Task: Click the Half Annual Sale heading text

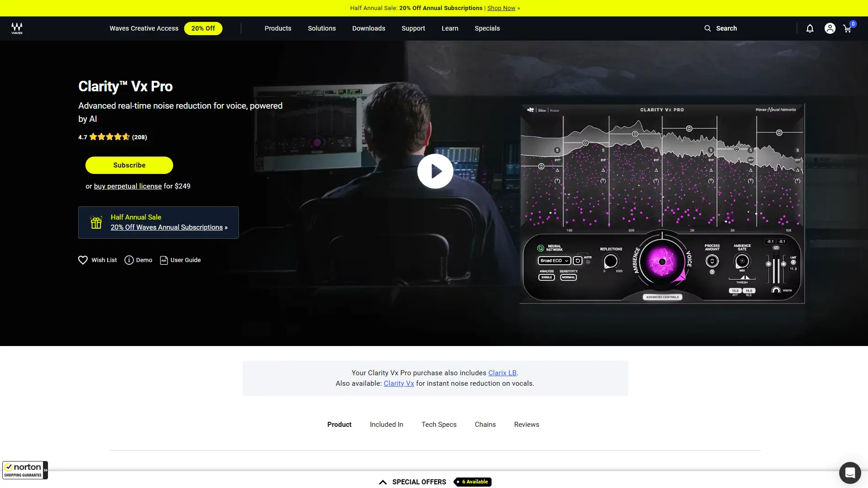Action: [x=136, y=217]
